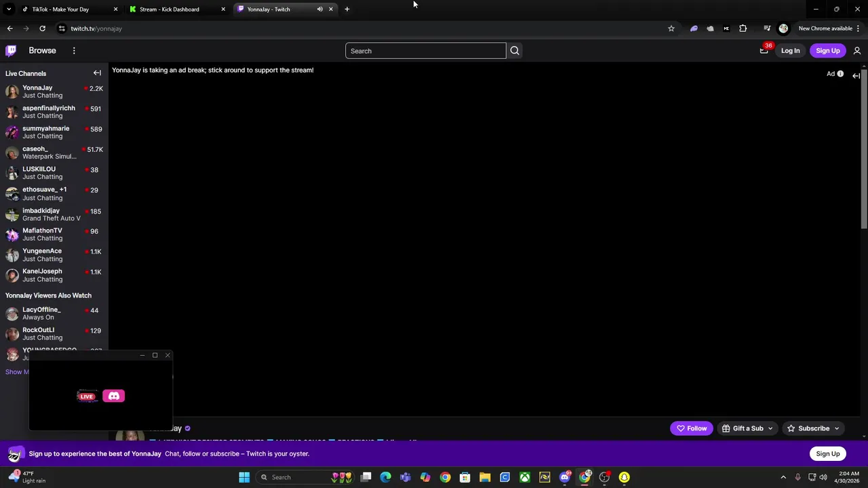
Task: Click the top bar Sign Up button
Action: pos(827,51)
